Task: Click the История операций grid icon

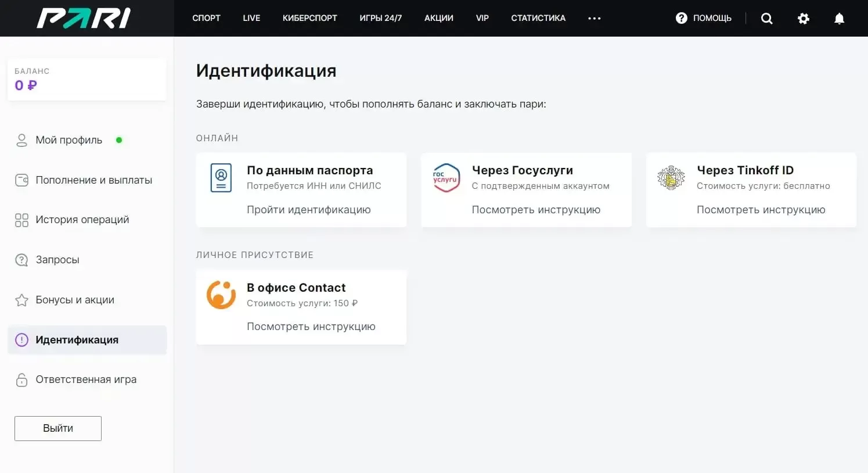Action: [x=22, y=220]
